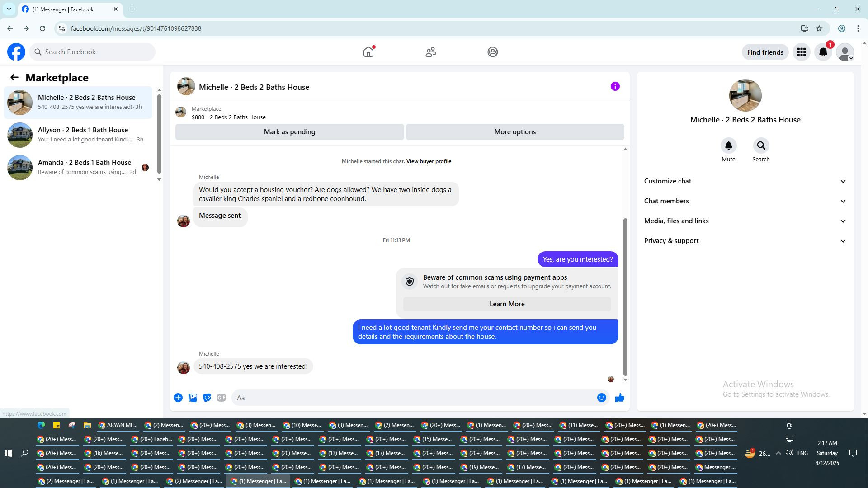
Task: Click the conversation scrollbar thumb
Action: coord(625,297)
